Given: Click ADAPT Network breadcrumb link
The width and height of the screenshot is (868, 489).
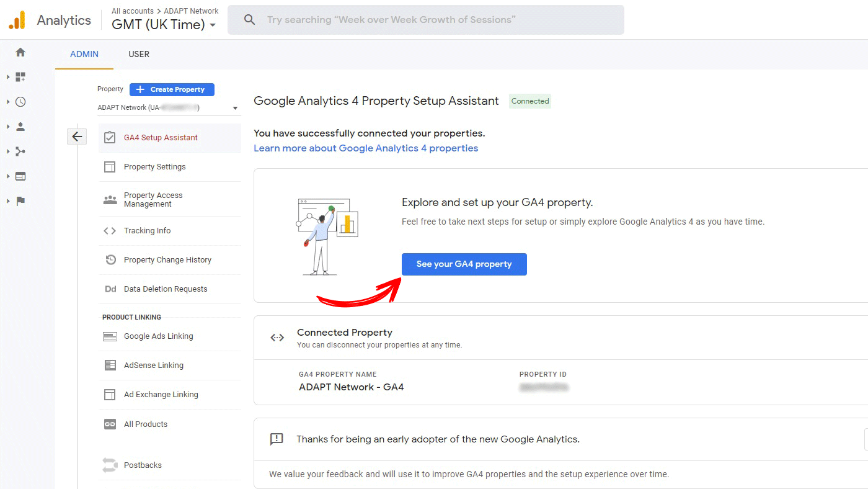Looking at the screenshot, I should tap(192, 11).
